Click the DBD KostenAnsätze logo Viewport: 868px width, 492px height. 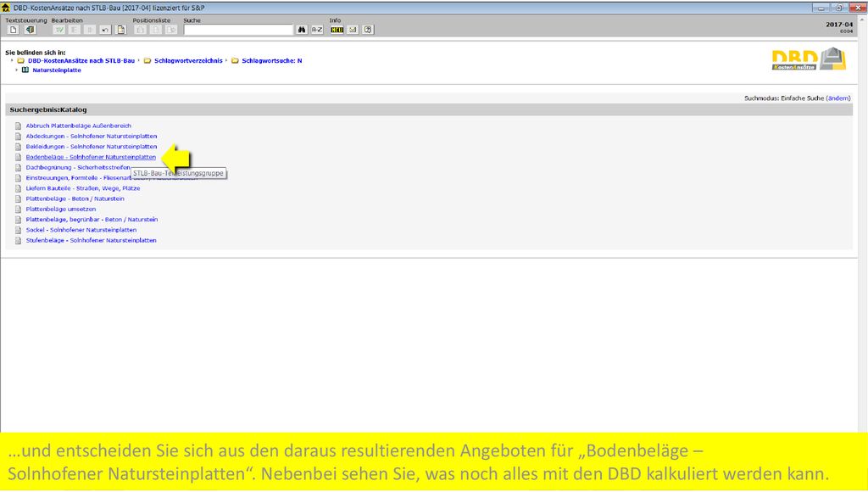click(x=809, y=59)
